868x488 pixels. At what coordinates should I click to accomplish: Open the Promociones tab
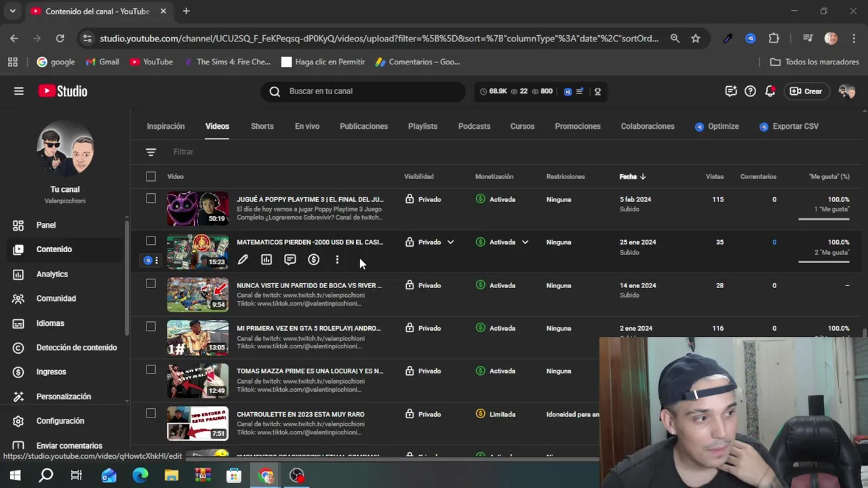pos(578,126)
